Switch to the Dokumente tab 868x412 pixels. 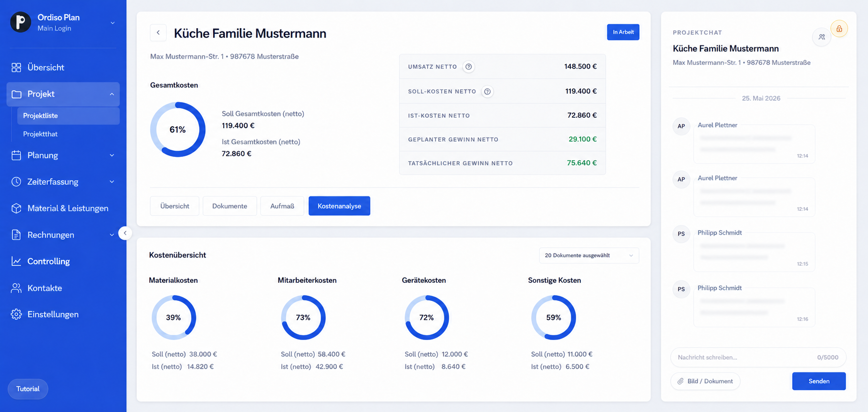point(230,206)
